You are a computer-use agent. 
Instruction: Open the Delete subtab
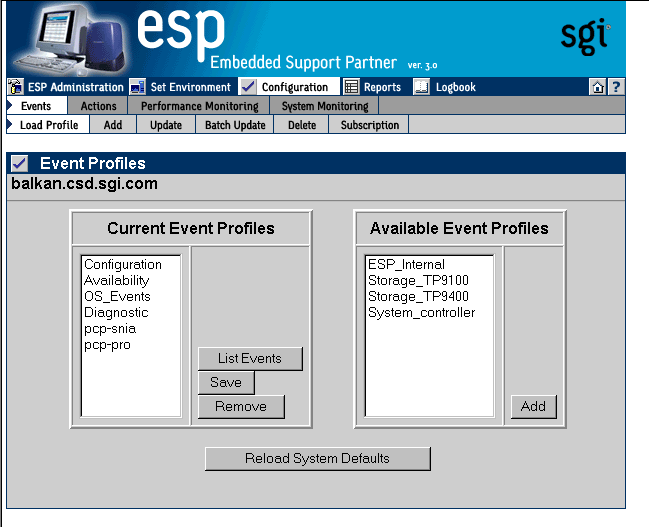(x=302, y=125)
